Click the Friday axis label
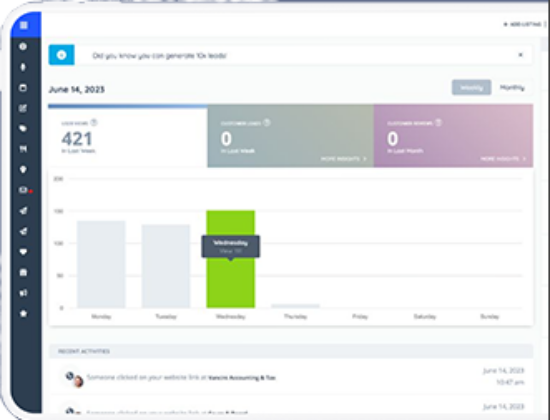 (360, 316)
